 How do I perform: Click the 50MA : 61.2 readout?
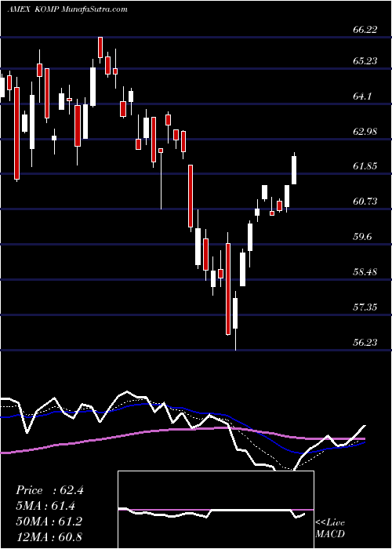(49, 522)
